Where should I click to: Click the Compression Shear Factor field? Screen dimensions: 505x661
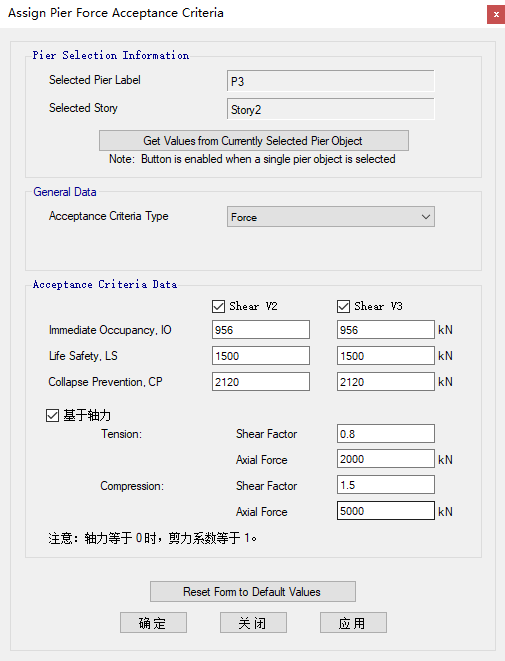click(385, 485)
